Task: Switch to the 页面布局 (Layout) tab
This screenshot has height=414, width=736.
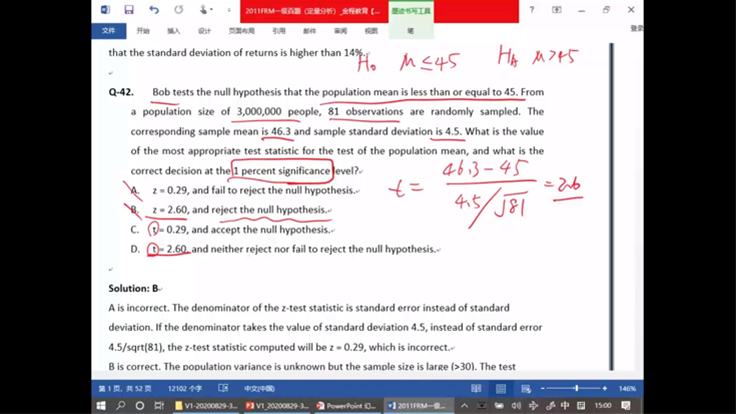Action: point(241,31)
